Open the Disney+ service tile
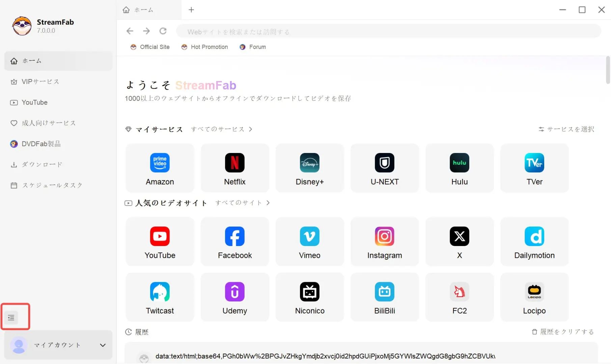This screenshot has width=611, height=364. click(x=310, y=168)
